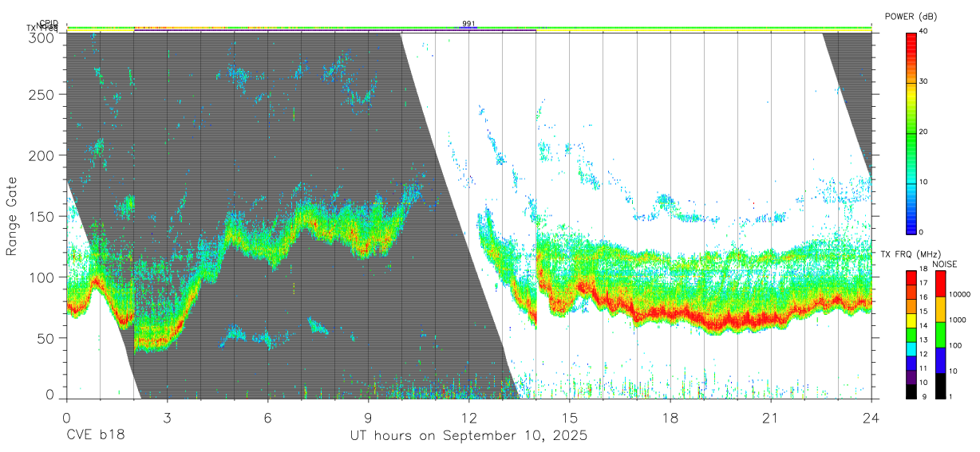Click the UT hours on September 10, 2025 title
The width and height of the screenshot is (980, 452).
coord(468,437)
